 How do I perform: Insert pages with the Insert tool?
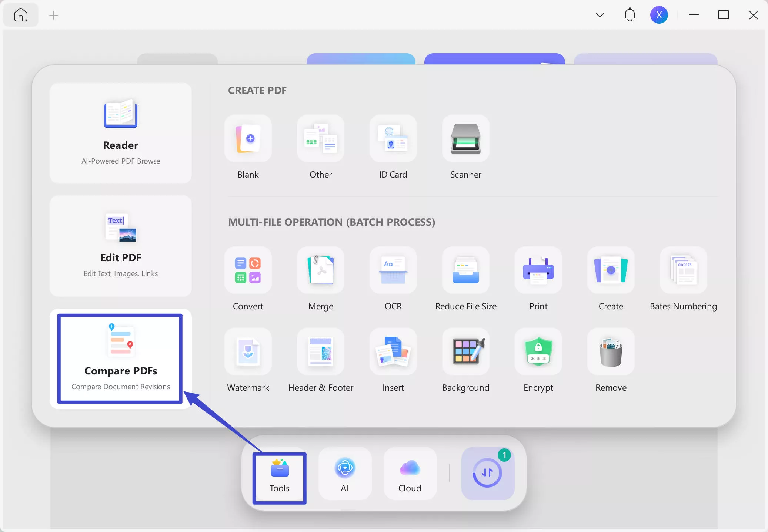(x=393, y=351)
